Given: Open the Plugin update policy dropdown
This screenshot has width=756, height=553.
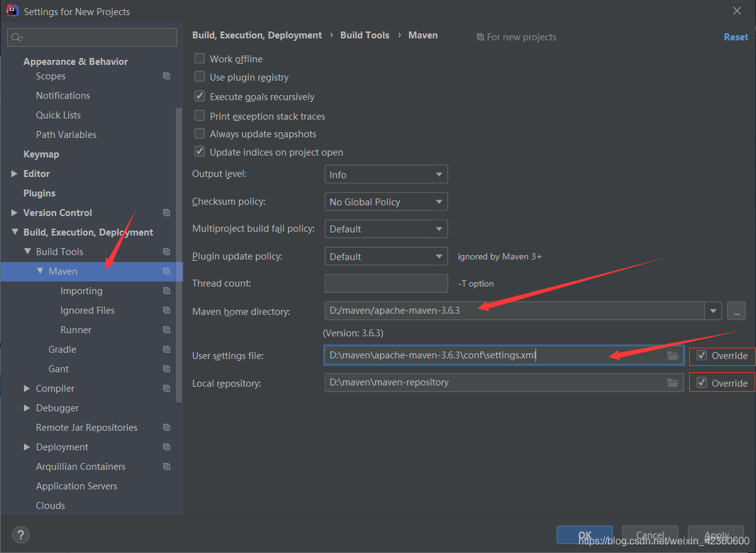Looking at the screenshot, I should coord(386,256).
